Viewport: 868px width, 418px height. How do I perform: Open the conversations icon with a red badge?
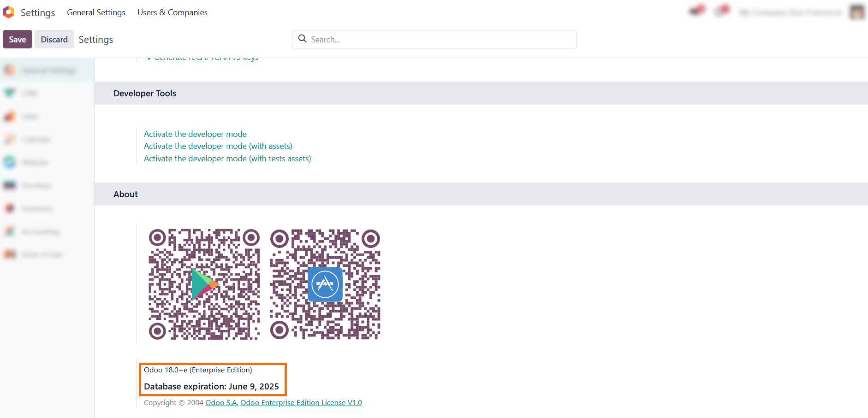(697, 11)
